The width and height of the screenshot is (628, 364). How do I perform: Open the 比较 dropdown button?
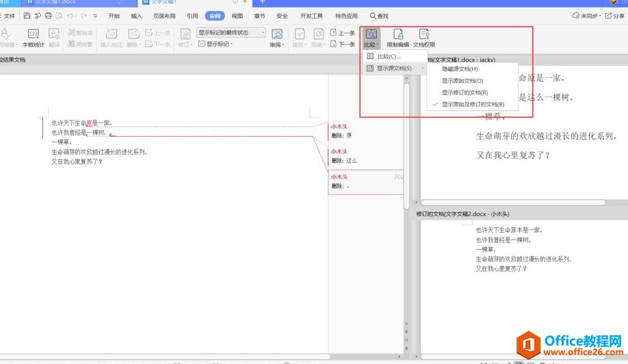[x=371, y=38]
